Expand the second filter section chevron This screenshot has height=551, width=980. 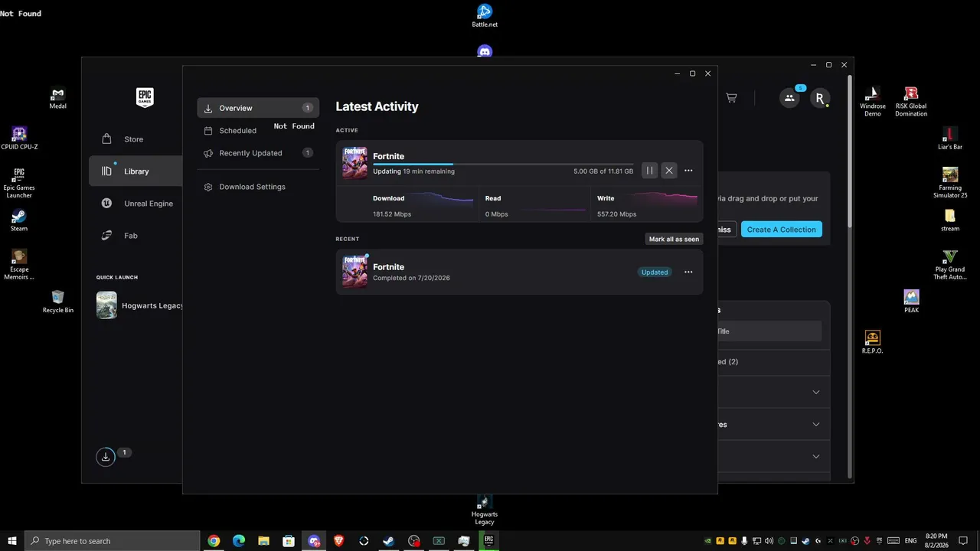[x=816, y=425]
